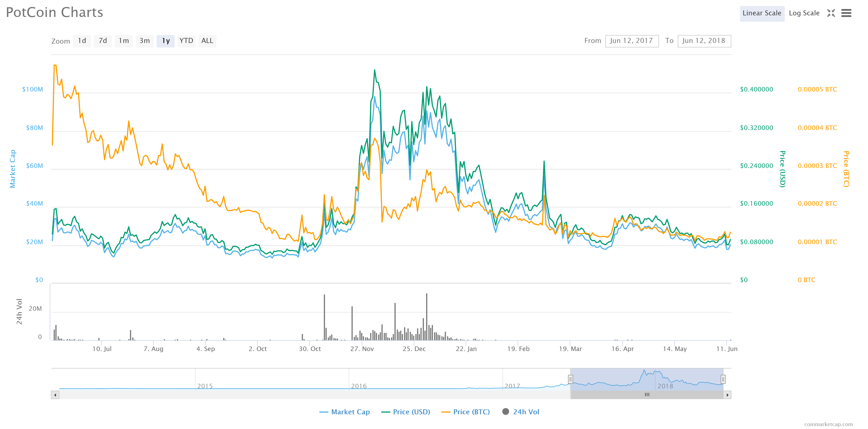Viewport: 868px width, 429px height.
Task: Click the From date field
Action: click(x=632, y=41)
